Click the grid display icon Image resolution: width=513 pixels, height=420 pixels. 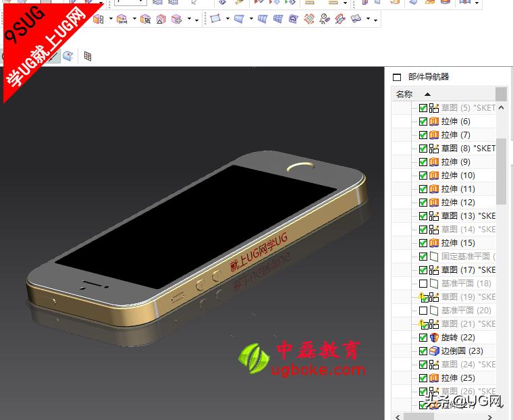point(88,56)
